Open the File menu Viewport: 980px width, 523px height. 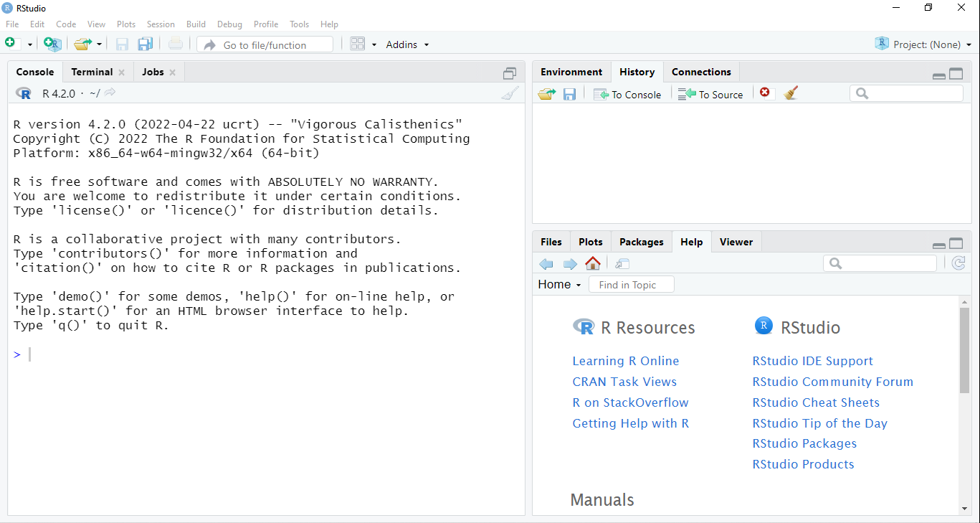[x=12, y=24]
